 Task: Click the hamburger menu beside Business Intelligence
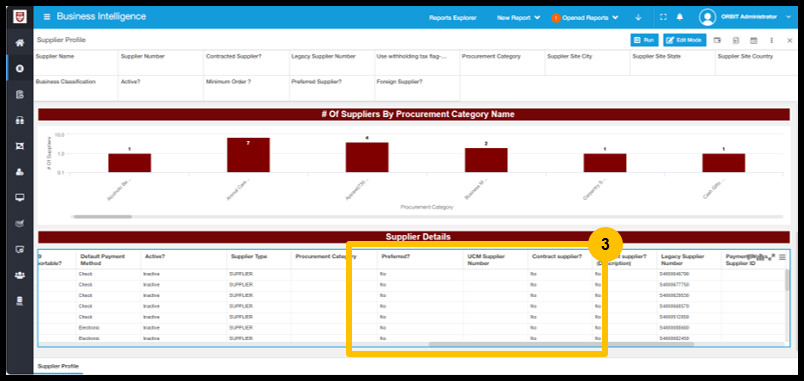click(x=47, y=17)
